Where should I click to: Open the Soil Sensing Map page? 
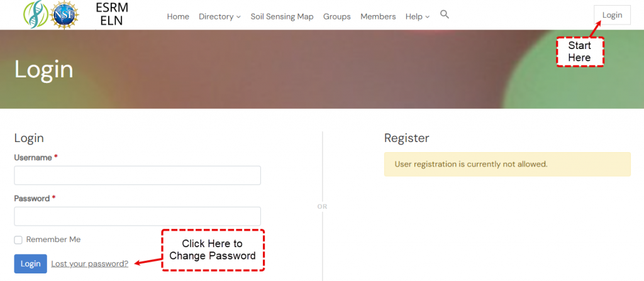282,16
